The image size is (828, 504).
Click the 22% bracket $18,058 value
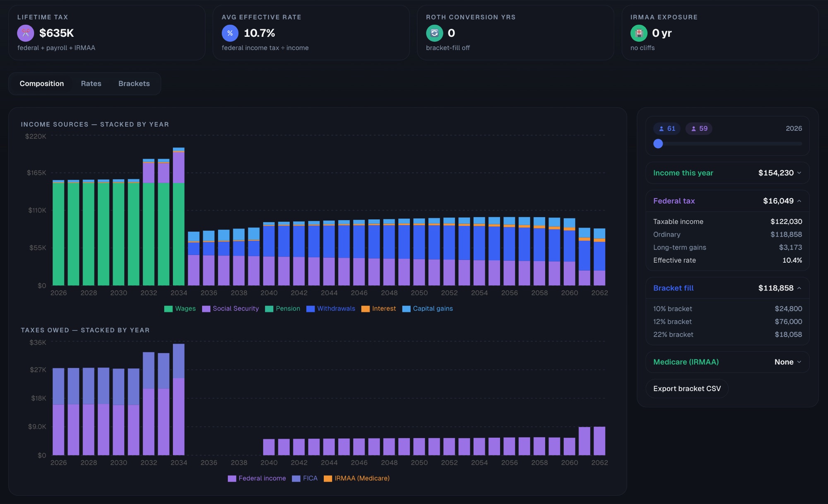tap(788, 334)
